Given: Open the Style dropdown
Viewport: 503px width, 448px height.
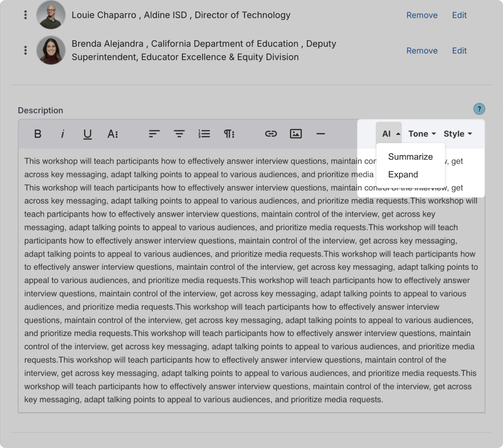Looking at the screenshot, I should tap(458, 134).
